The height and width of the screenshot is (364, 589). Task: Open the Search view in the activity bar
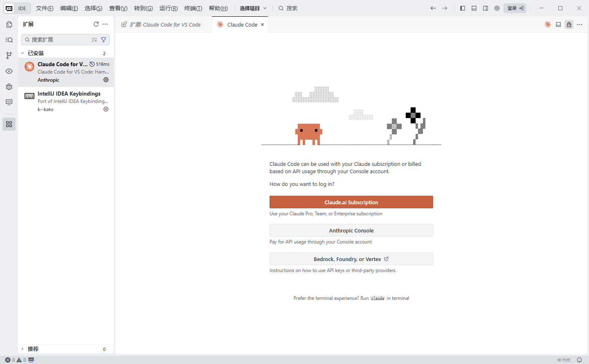(9, 40)
